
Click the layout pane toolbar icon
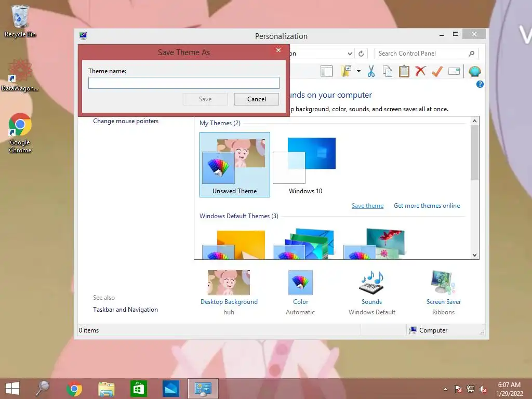click(326, 71)
